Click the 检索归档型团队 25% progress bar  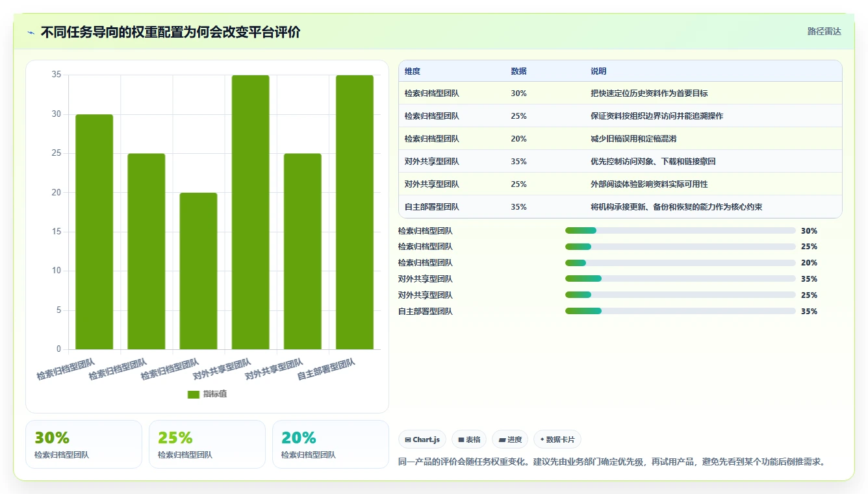coord(680,247)
